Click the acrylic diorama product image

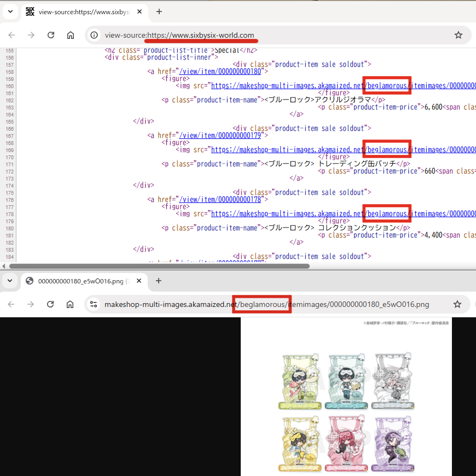pyautogui.click(x=346, y=397)
